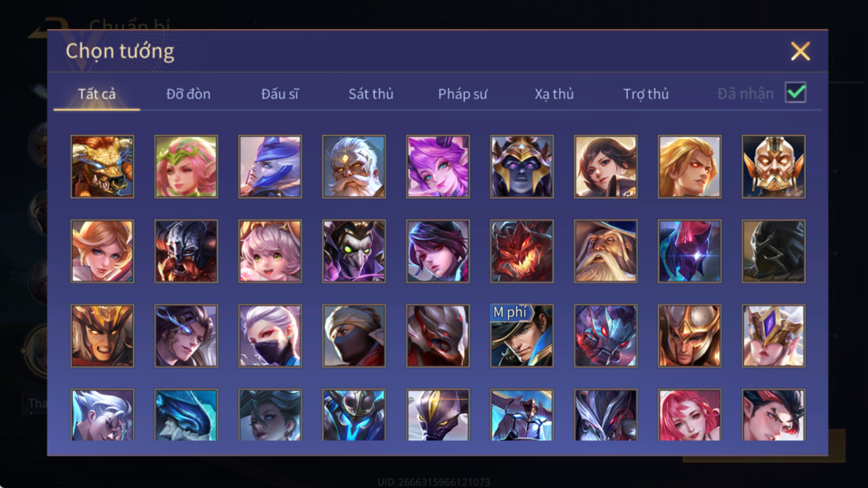The image size is (868, 488).
Task: Select the Tất cả tab
Action: [x=97, y=94]
